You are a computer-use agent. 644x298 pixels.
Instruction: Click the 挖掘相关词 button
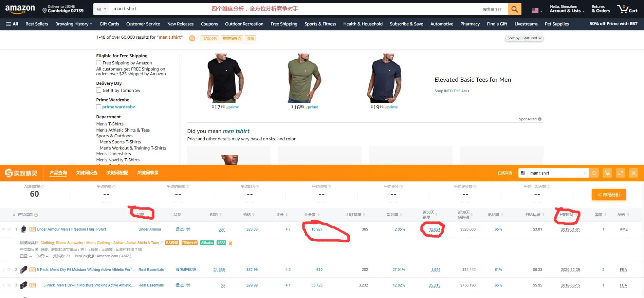[232, 38]
